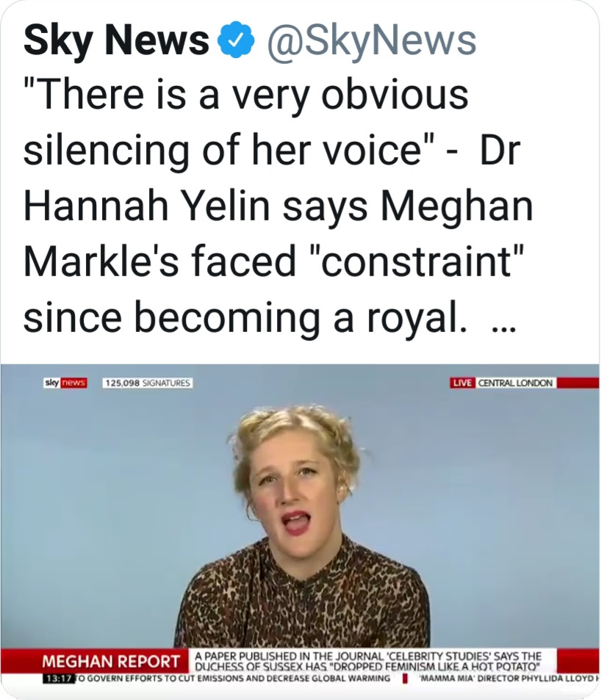Open the Sky News account name
This screenshot has height=700, width=615.
[x=116, y=42]
